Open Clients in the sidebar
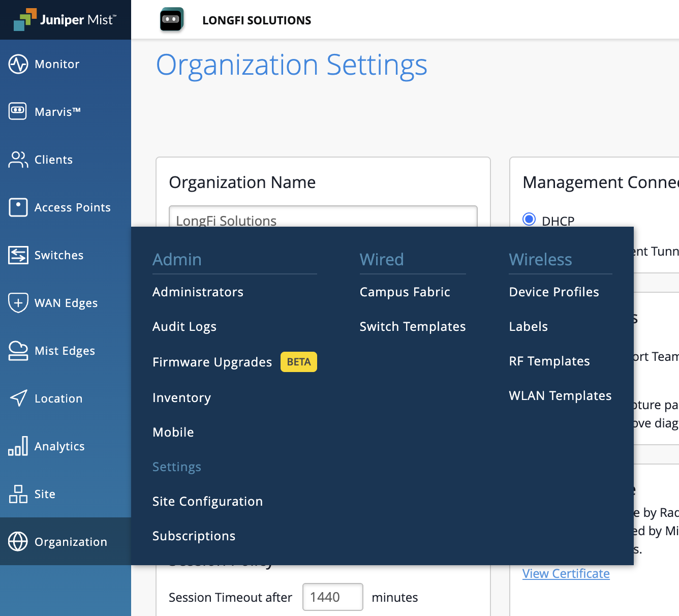This screenshot has width=679, height=616. [53, 160]
